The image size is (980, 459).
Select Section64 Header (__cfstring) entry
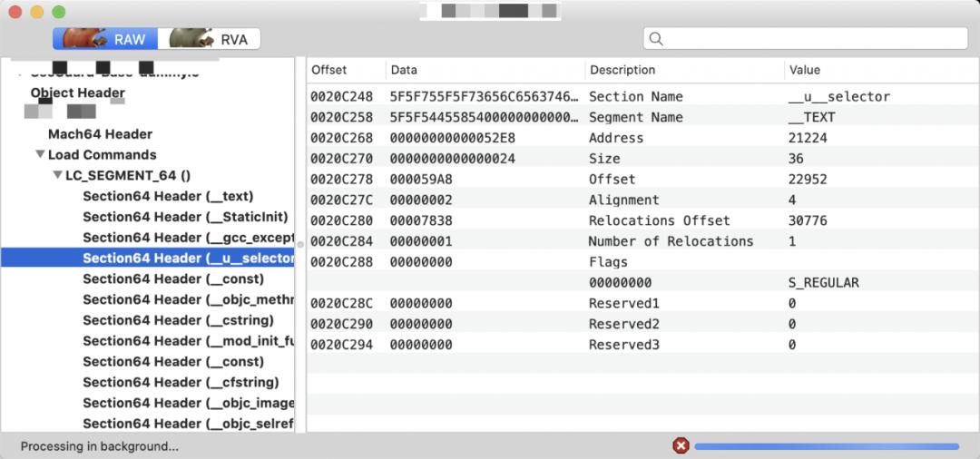coord(181,382)
